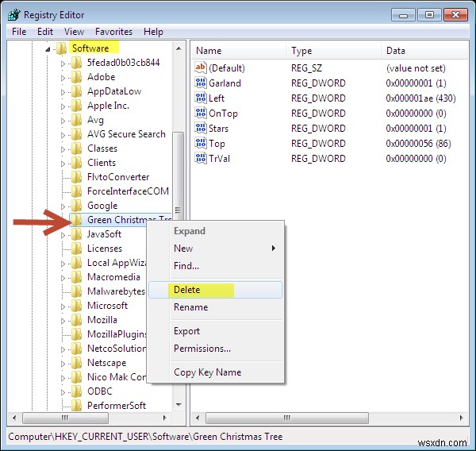Click the Type column header
476x451 pixels.
333,51
